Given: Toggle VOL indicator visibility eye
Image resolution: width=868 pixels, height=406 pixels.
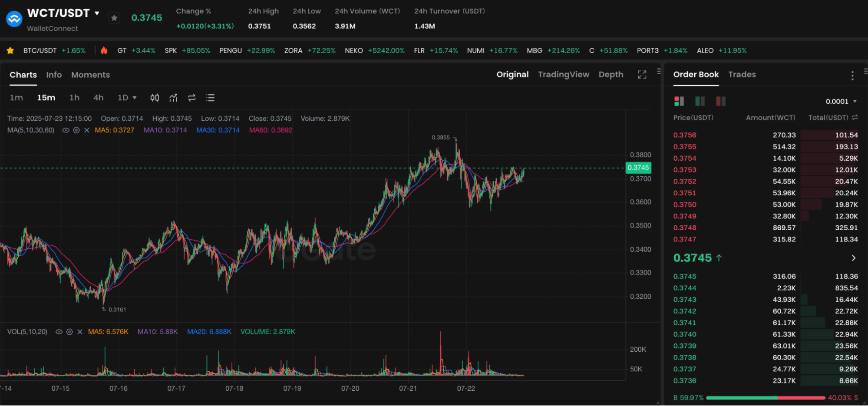Looking at the screenshot, I should [59, 332].
